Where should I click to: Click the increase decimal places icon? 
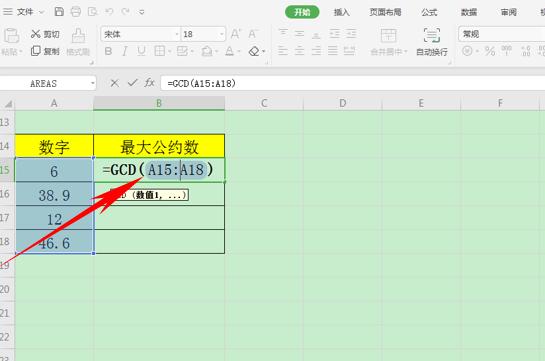coord(526,51)
